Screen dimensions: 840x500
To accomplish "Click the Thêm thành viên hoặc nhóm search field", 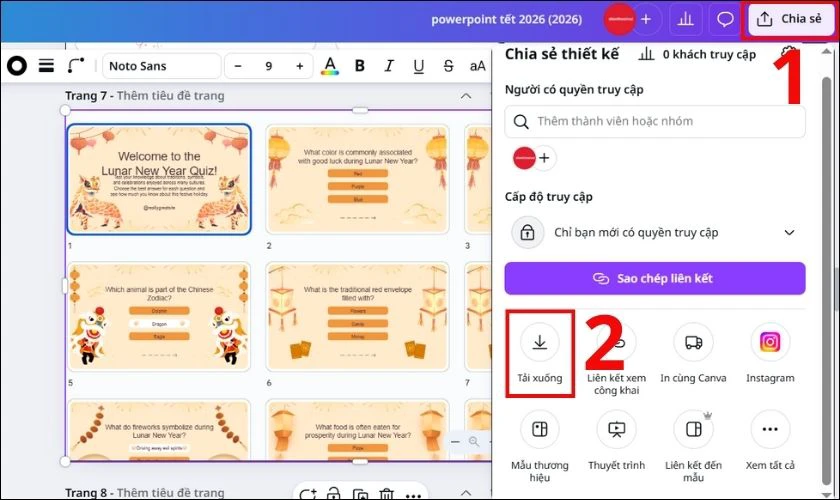I will 655,121.
